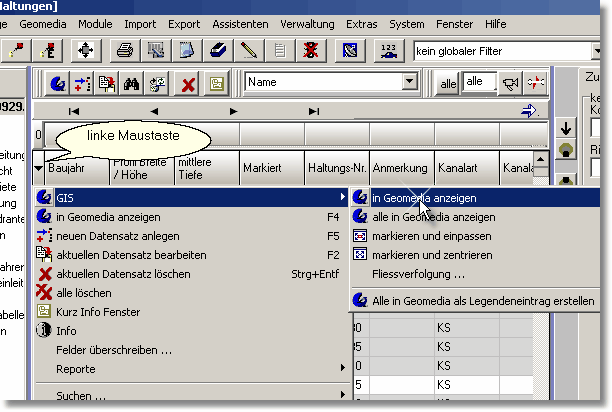Open the Export menu
The width and height of the screenshot is (612, 412).
pyautogui.click(x=184, y=24)
